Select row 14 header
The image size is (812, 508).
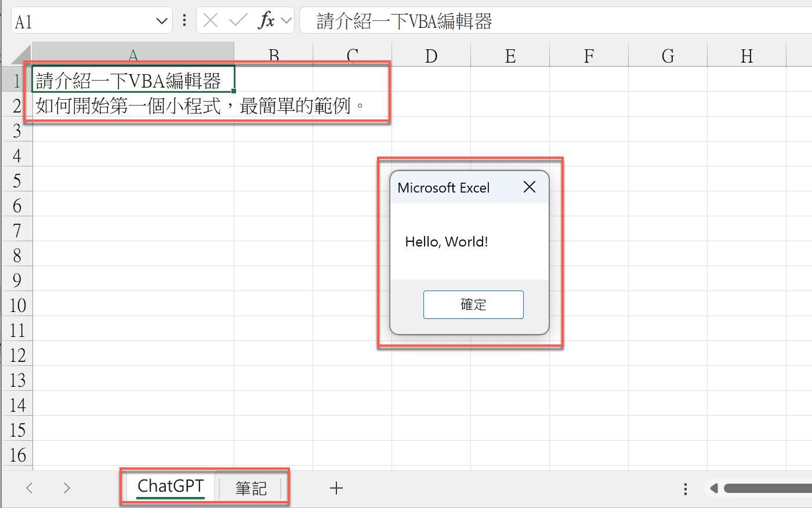tap(17, 405)
